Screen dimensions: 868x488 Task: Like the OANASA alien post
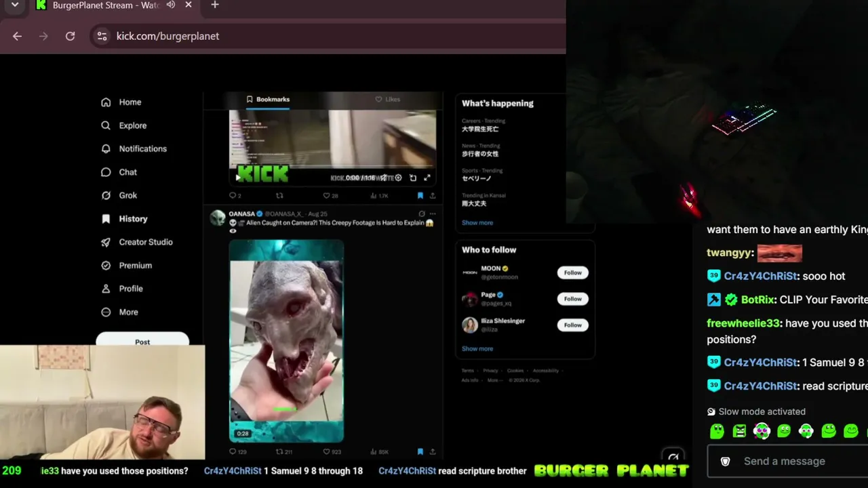point(326,451)
